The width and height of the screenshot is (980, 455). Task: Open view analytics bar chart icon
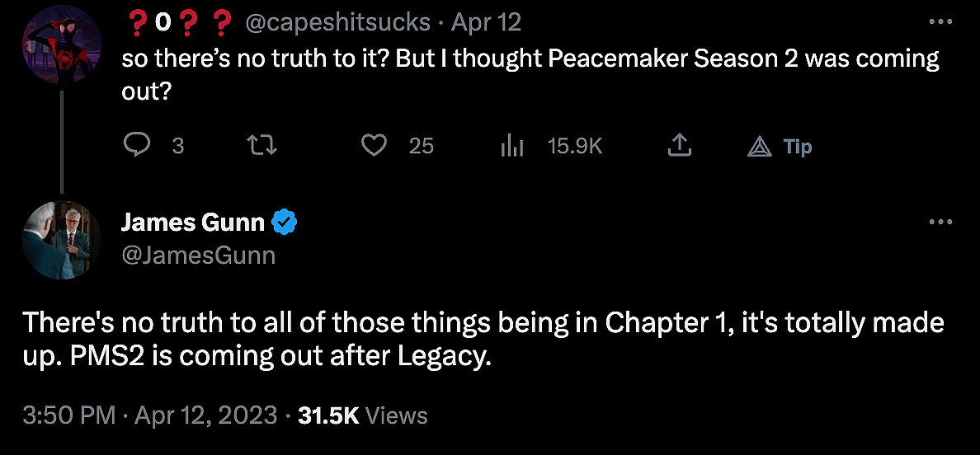click(512, 147)
